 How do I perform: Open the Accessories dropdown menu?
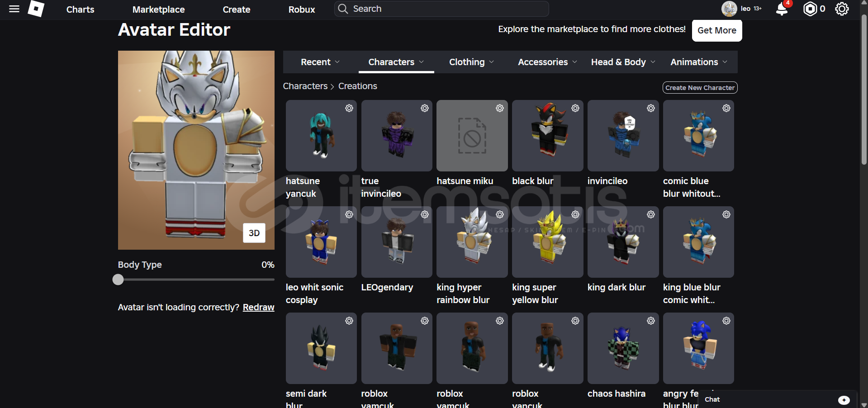tap(547, 62)
